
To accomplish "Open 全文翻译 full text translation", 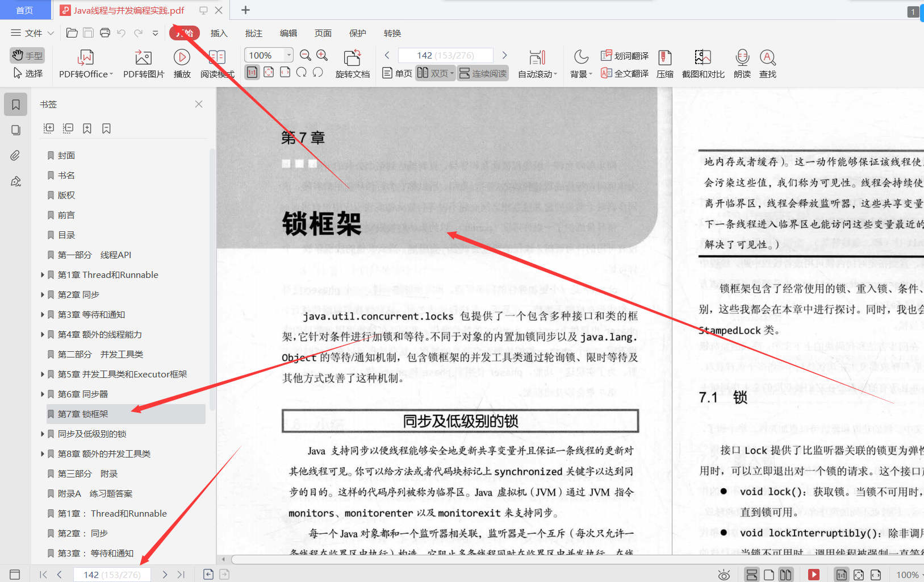I will pyautogui.click(x=625, y=73).
